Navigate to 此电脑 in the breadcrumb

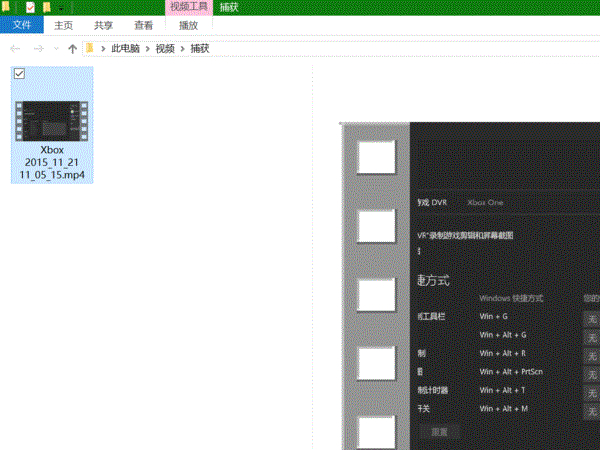pos(126,48)
